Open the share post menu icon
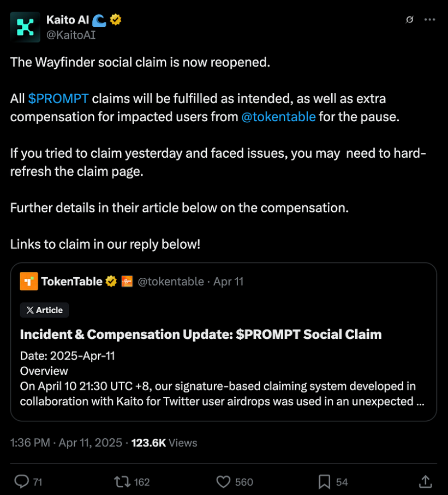This screenshot has width=448, height=495. click(x=425, y=482)
